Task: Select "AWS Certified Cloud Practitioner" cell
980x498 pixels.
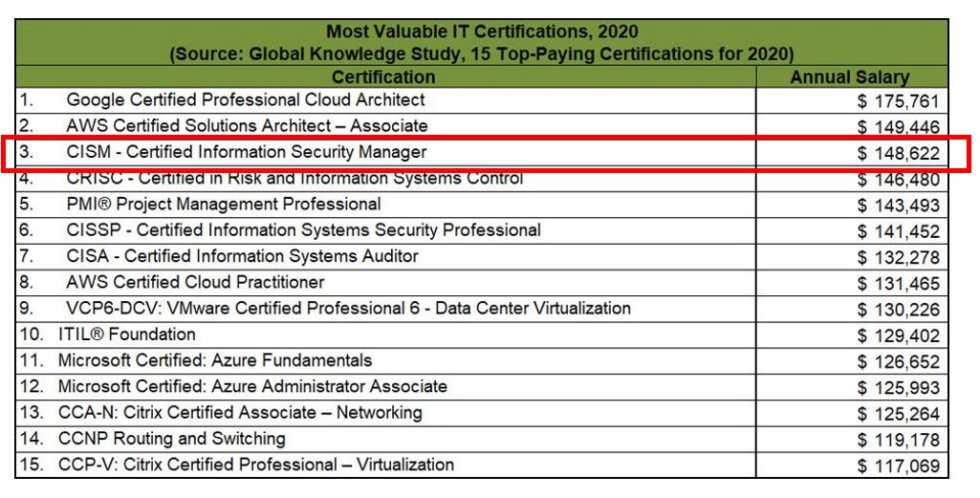Action: pyautogui.click(x=385, y=283)
